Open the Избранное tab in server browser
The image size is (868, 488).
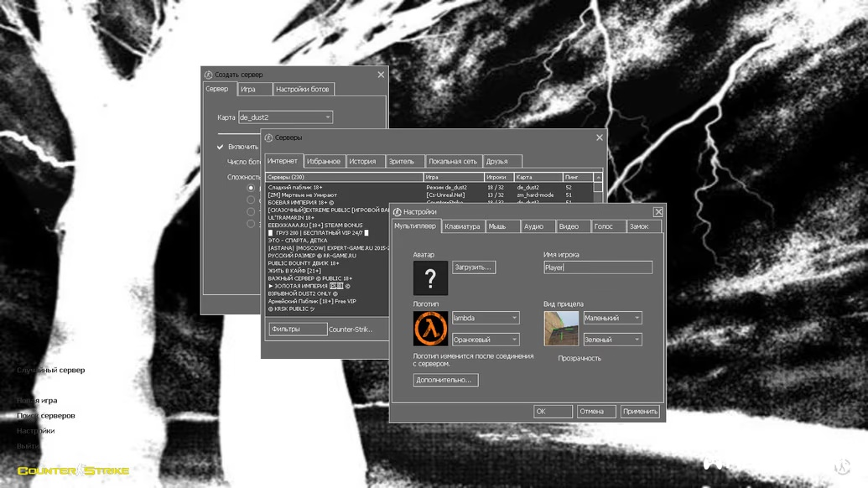tap(324, 161)
